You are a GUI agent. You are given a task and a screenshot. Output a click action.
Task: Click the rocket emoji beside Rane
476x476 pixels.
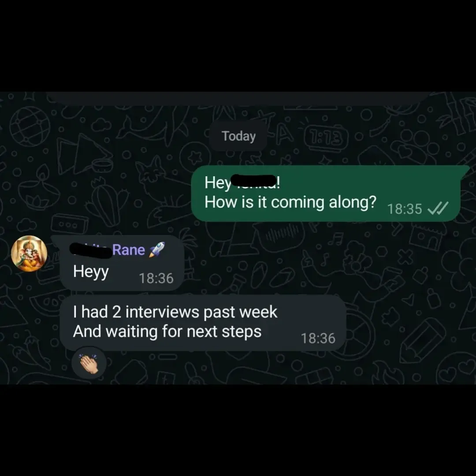(157, 249)
